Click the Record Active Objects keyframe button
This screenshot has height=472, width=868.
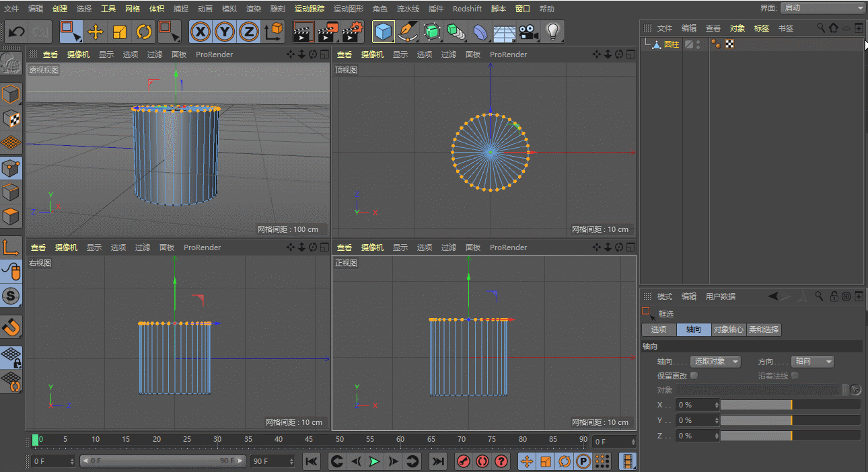(463, 461)
